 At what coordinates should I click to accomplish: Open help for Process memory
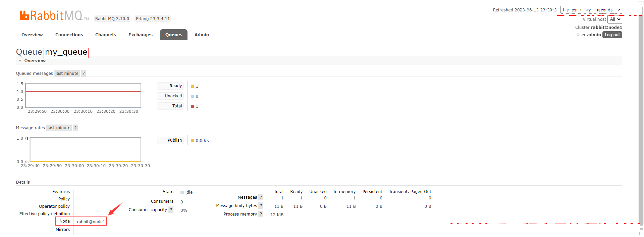(261, 214)
